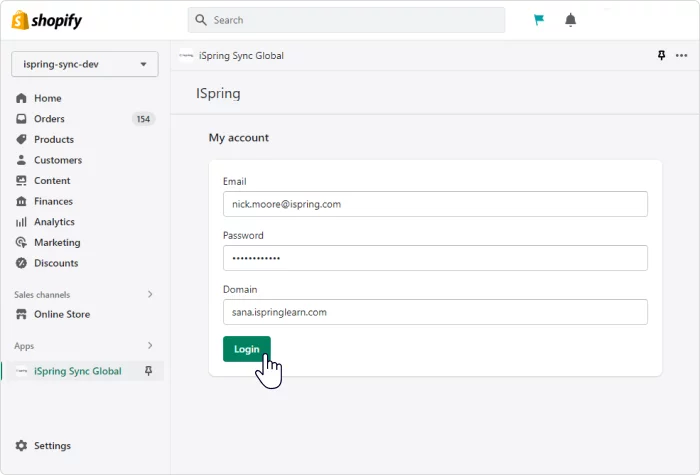Click the Home house icon
This screenshot has height=475, width=700.
[21, 98]
